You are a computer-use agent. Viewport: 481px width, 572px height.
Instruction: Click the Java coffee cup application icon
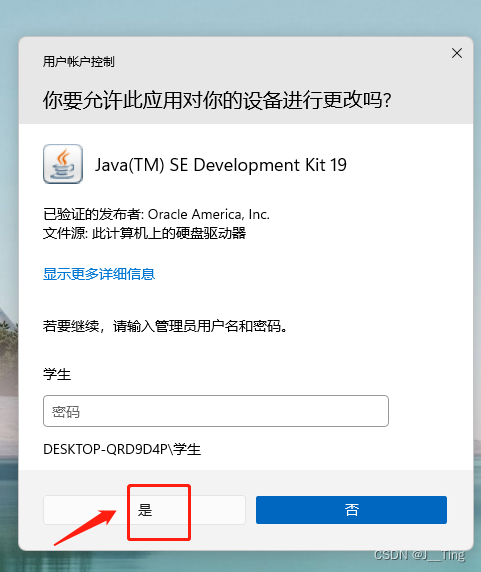pos(63,164)
